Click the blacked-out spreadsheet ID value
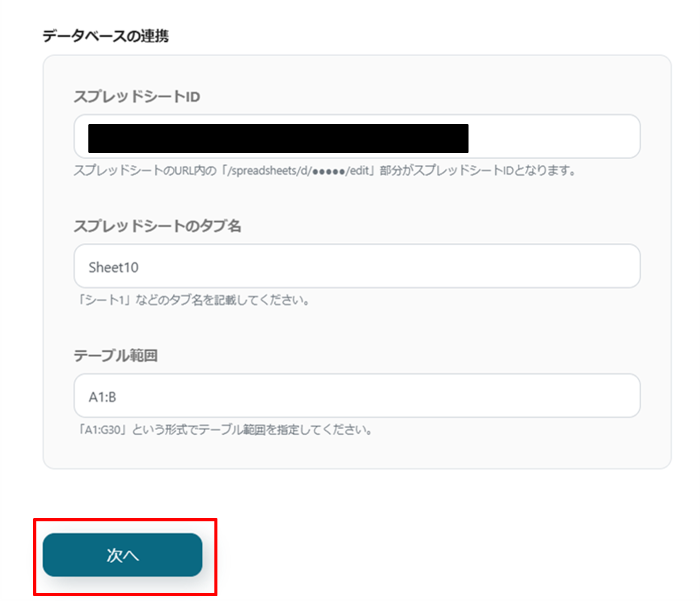700x601 pixels. [x=278, y=138]
